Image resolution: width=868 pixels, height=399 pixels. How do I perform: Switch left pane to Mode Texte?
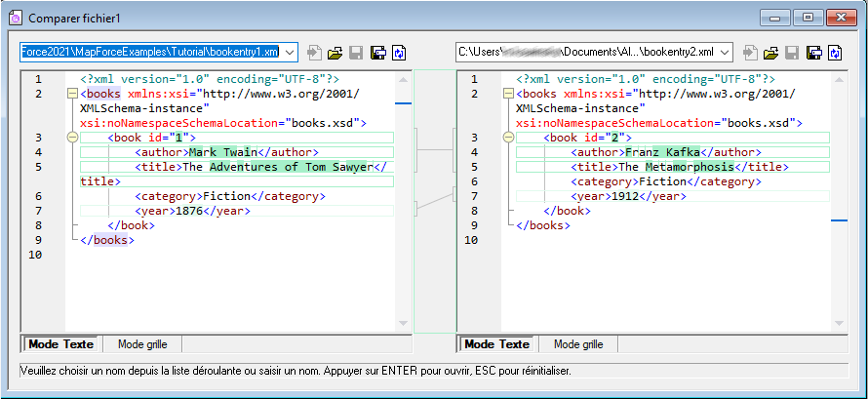click(60, 344)
